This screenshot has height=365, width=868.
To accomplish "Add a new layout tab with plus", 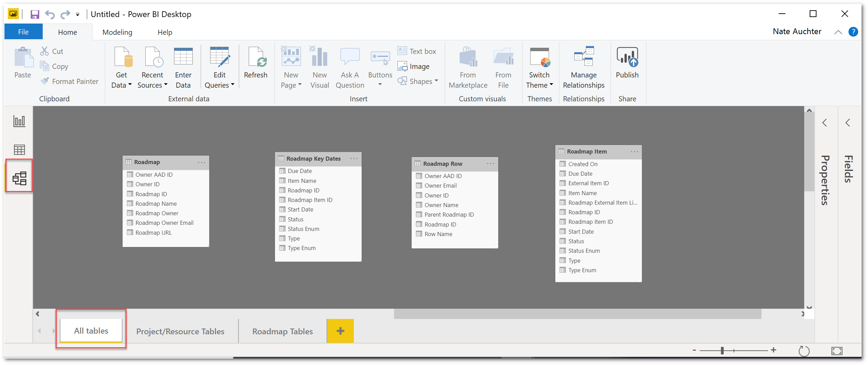I will pyautogui.click(x=340, y=331).
